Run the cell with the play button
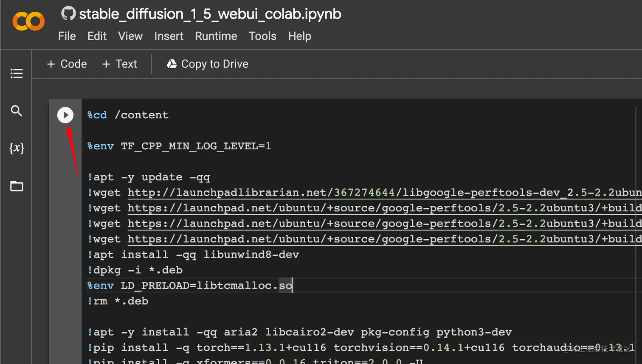The image size is (642, 364). [65, 115]
